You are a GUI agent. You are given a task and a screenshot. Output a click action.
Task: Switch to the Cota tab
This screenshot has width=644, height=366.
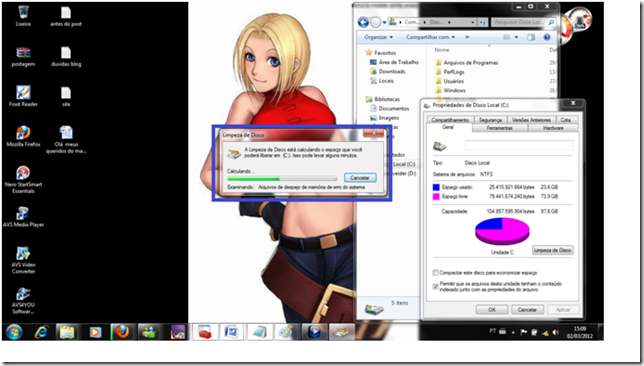pos(566,120)
